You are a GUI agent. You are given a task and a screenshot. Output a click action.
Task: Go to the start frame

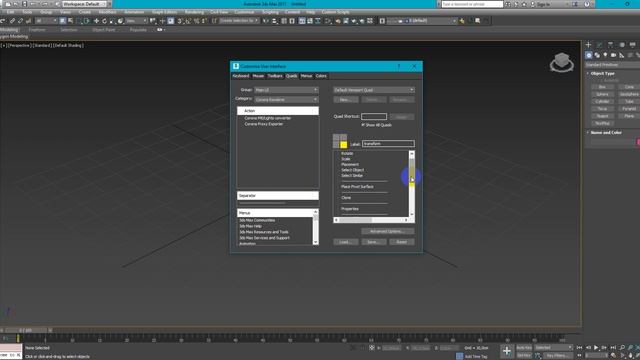pyautogui.click(x=580, y=348)
